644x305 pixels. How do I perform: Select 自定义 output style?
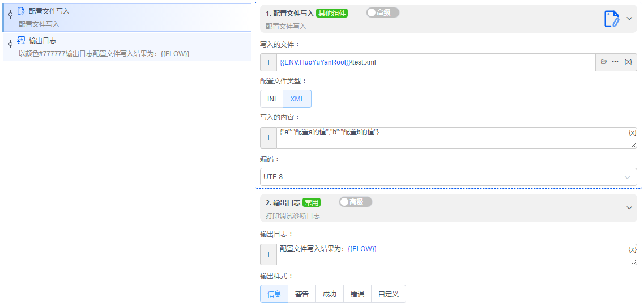[x=389, y=294]
